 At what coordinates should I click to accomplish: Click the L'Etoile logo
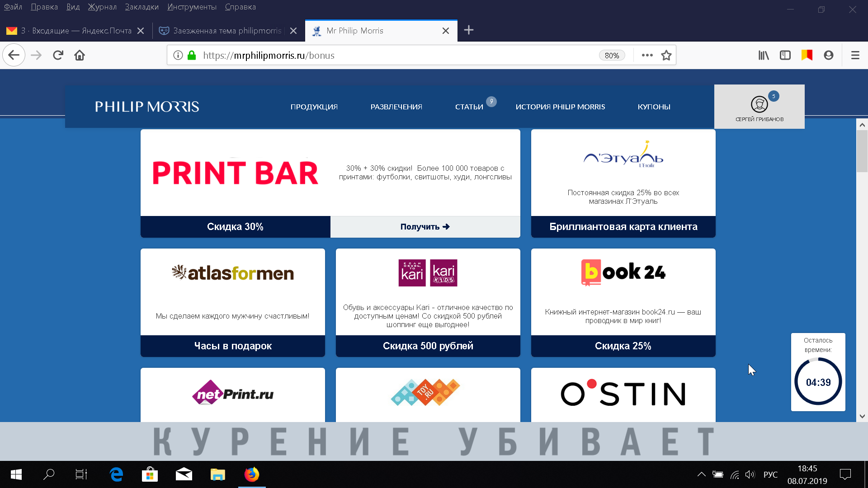pos(623,155)
